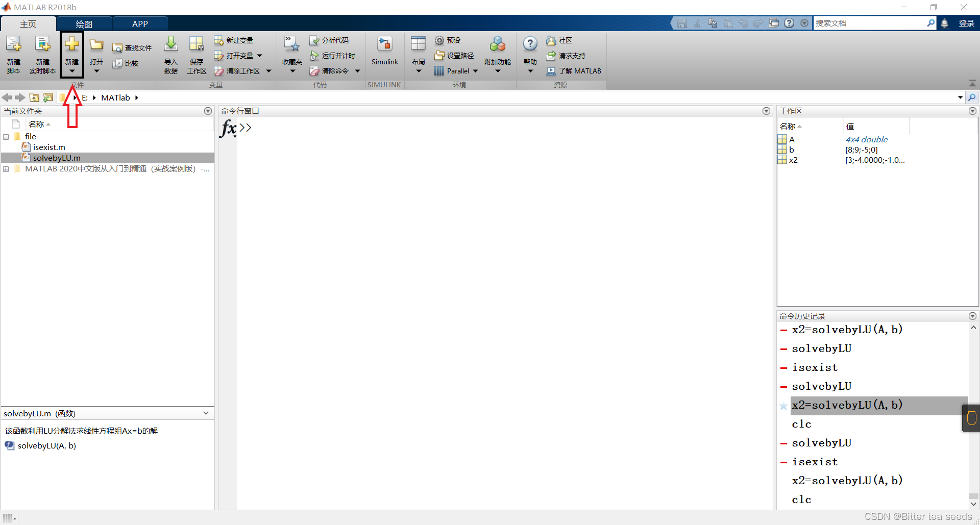The height and width of the screenshot is (525, 980).
Task: Select the Compare (比较) tool
Action: pos(126,63)
